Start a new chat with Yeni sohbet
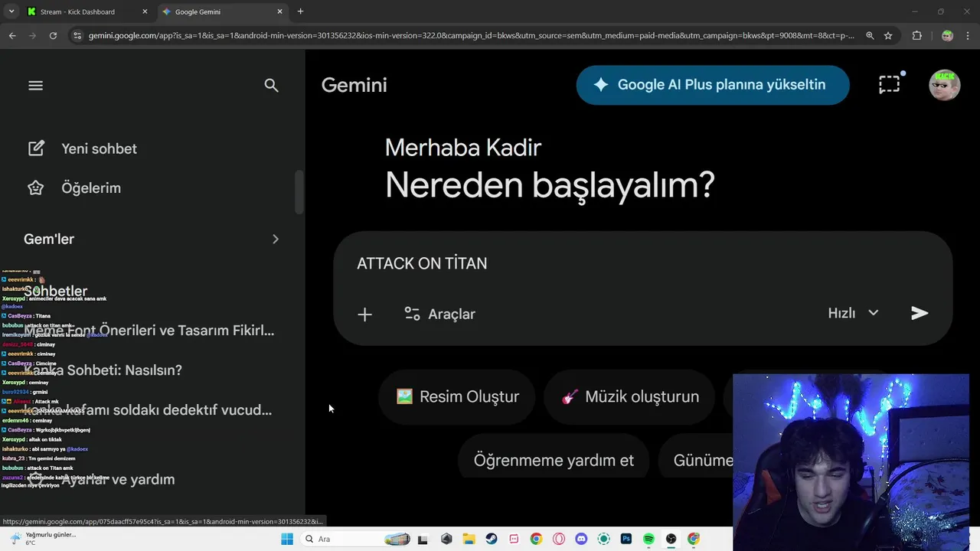 click(x=82, y=148)
